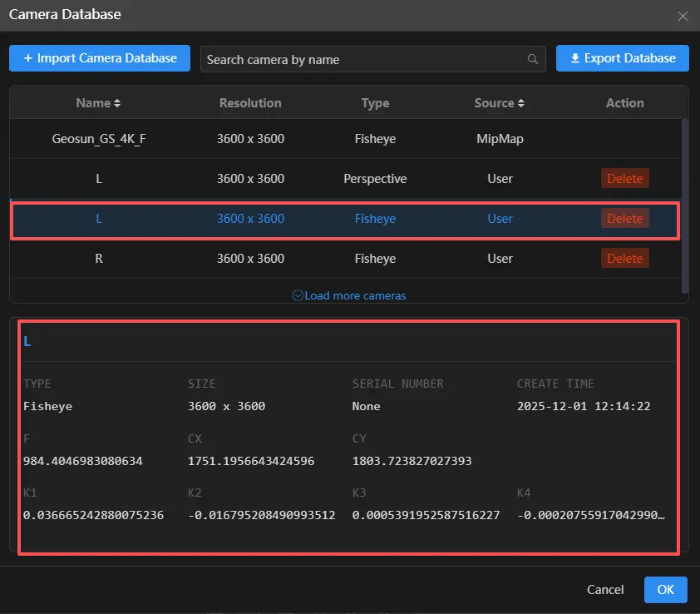Viewport: 700px width, 614px height.
Task: Sort cameras by Name column arrows
Action: (117, 103)
